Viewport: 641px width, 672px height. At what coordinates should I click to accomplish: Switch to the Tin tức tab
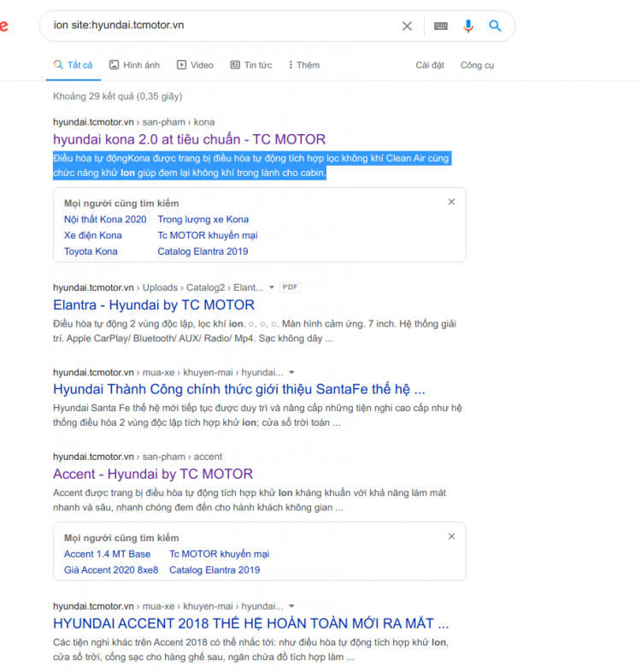pos(251,65)
